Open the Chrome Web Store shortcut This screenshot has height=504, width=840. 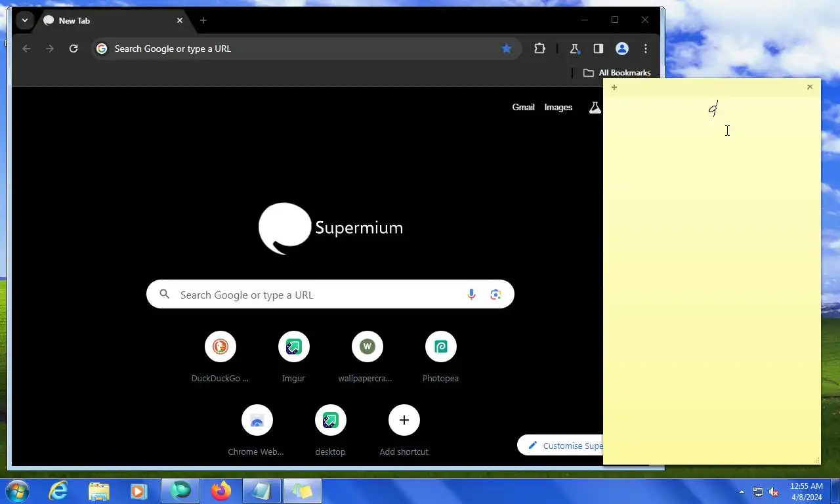pyautogui.click(x=257, y=430)
